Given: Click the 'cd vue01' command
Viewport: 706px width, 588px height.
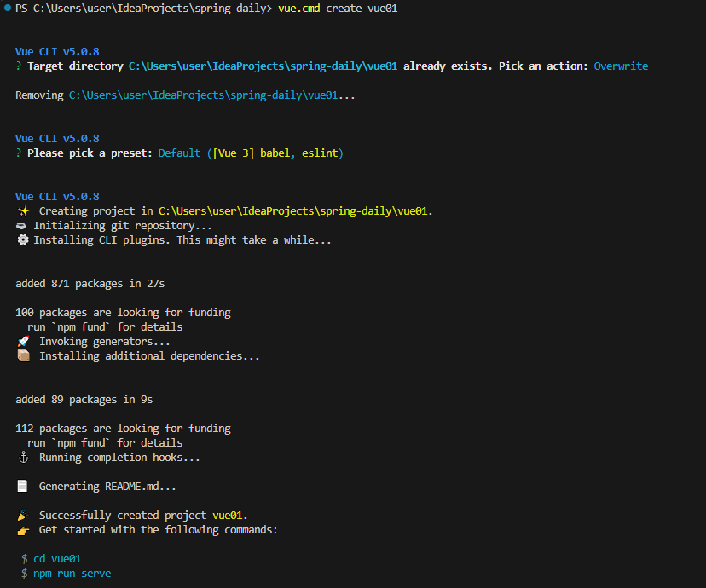Looking at the screenshot, I should click(57, 559).
